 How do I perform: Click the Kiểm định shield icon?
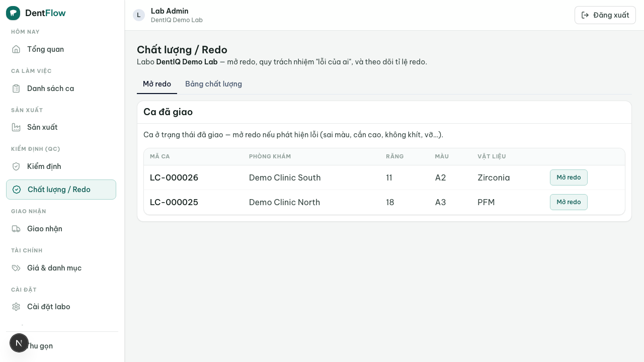pyautogui.click(x=16, y=166)
